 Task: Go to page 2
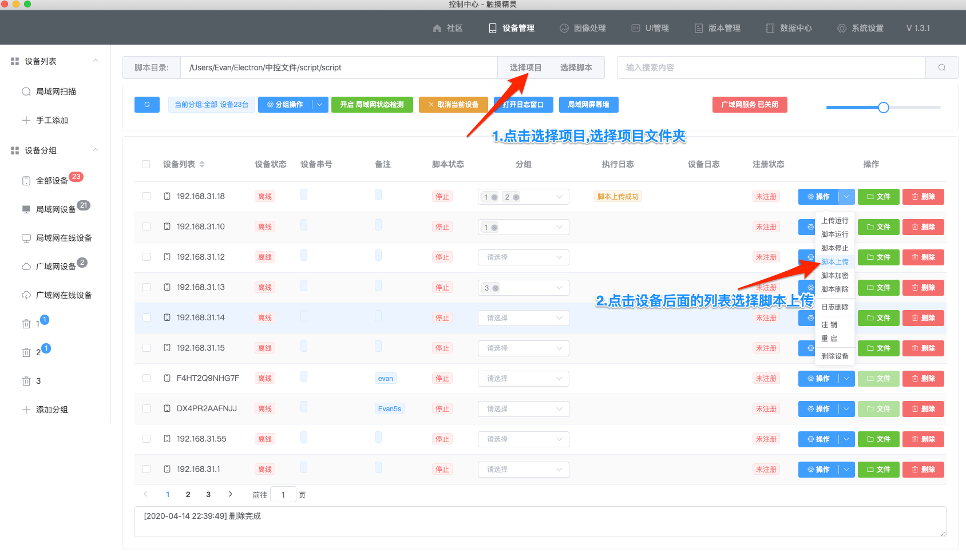click(x=188, y=494)
